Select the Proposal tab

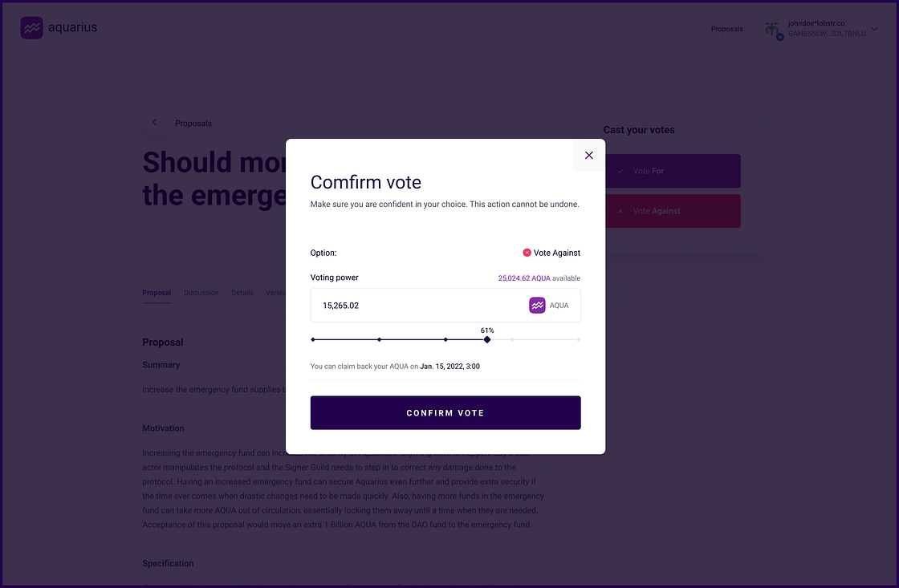[157, 293]
